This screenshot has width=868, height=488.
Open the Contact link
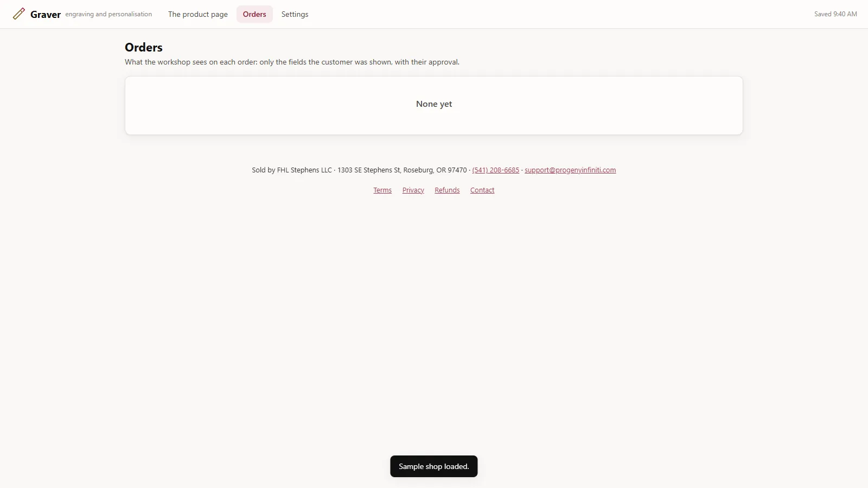click(x=482, y=190)
